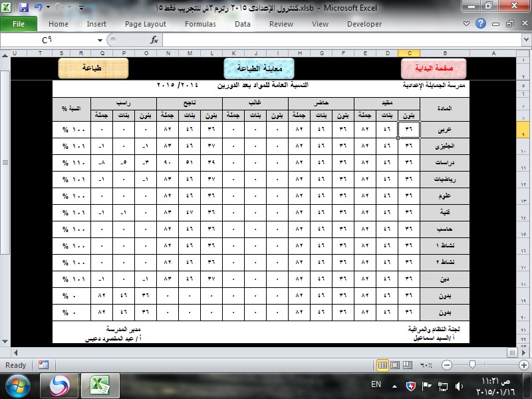This screenshot has width=532, height=399.
Task: Click the zoom slider handle
Action: (x=472, y=365)
